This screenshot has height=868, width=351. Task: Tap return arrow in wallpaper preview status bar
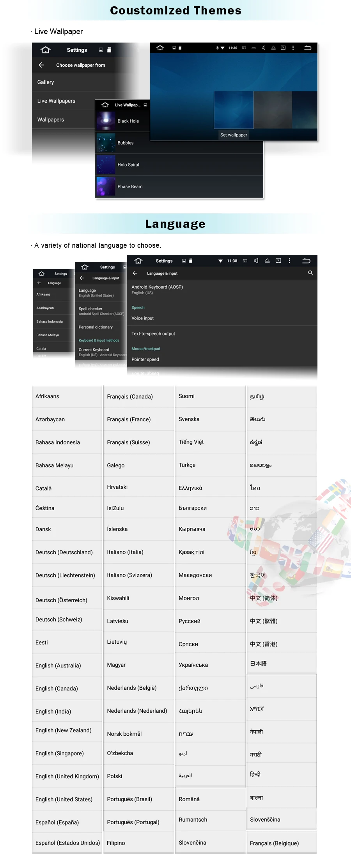click(308, 48)
